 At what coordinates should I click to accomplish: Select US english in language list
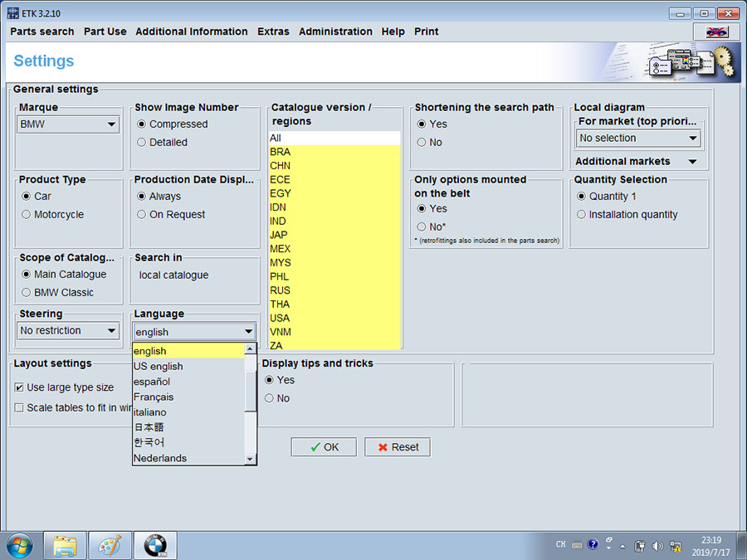click(188, 366)
